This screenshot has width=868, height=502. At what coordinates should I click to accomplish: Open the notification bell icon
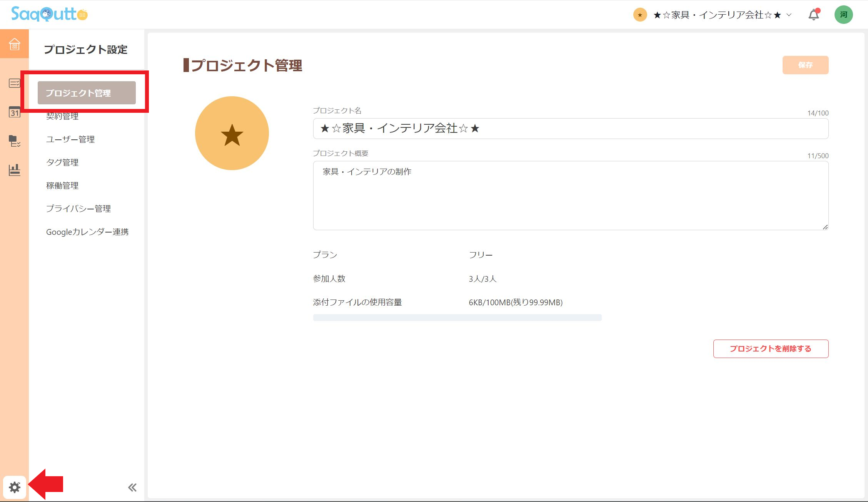813,14
